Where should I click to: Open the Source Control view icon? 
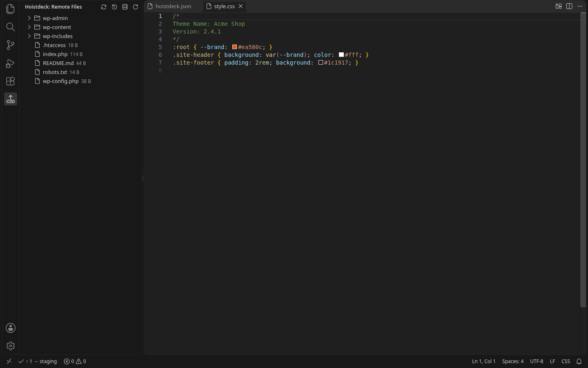(x=11, y=45)
